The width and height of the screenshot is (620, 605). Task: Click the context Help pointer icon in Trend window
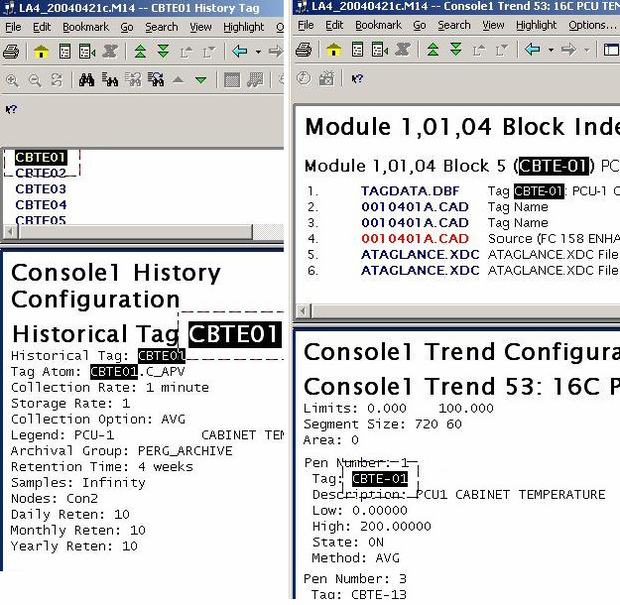(358, 77)
